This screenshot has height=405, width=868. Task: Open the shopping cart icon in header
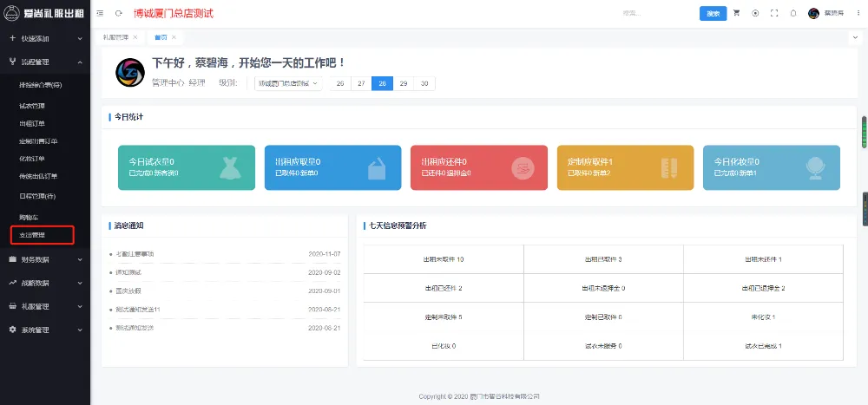click(737, 14)
